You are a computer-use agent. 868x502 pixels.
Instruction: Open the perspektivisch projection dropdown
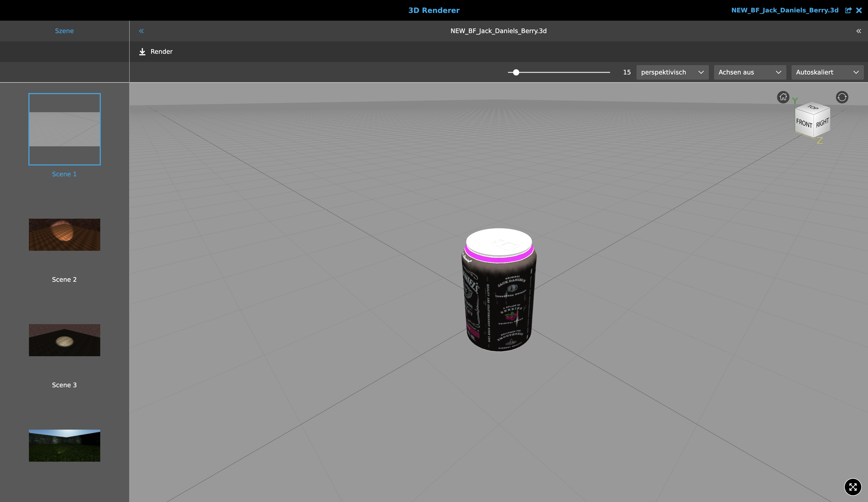672,72
